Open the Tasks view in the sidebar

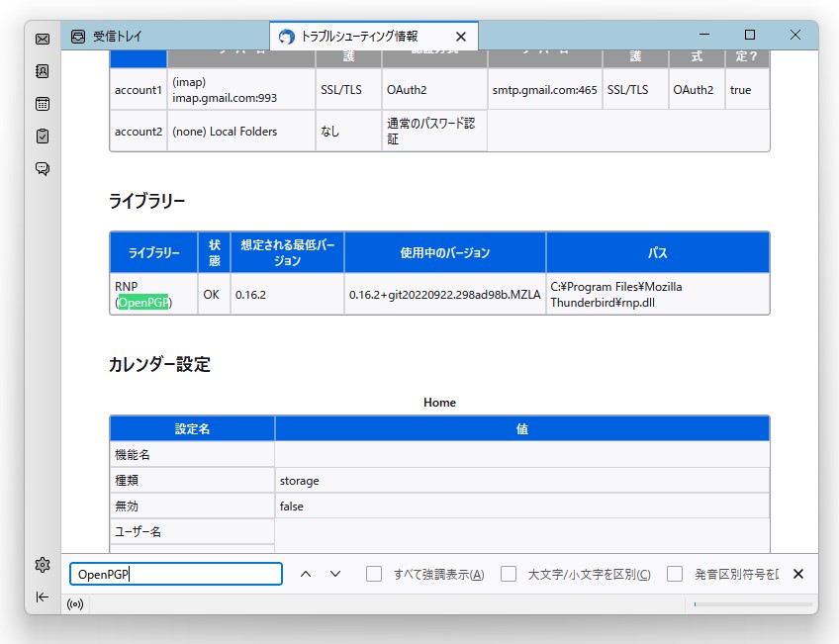42,136
